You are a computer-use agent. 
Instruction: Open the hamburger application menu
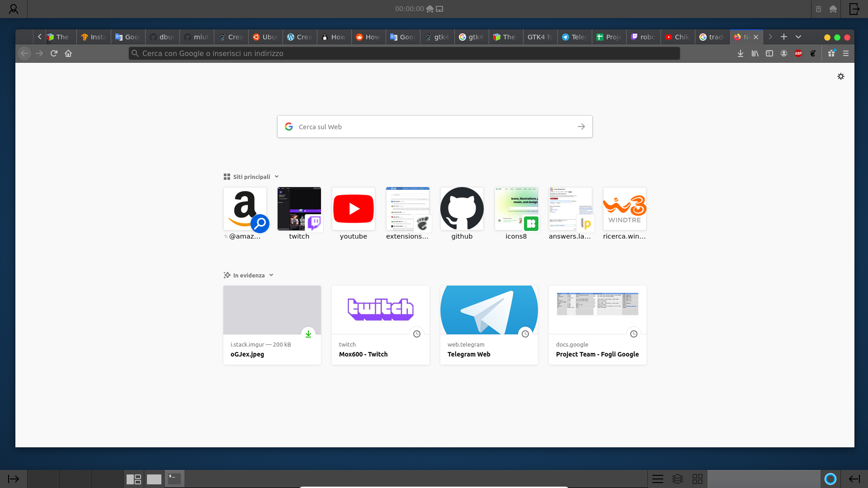click(x=846, y=53)
